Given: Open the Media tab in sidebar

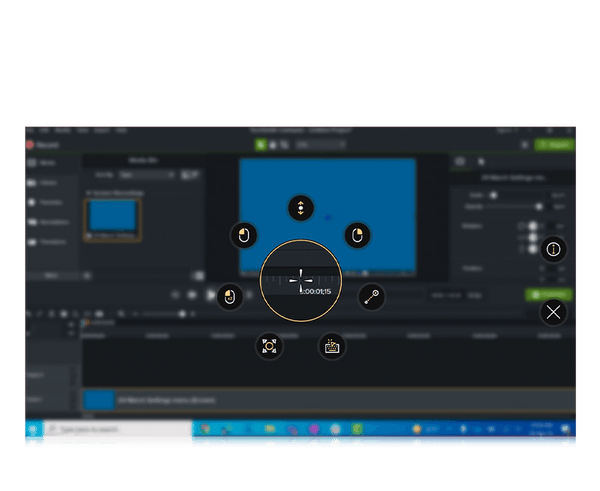Looking at the screenshot, I should tap(46, 162).
